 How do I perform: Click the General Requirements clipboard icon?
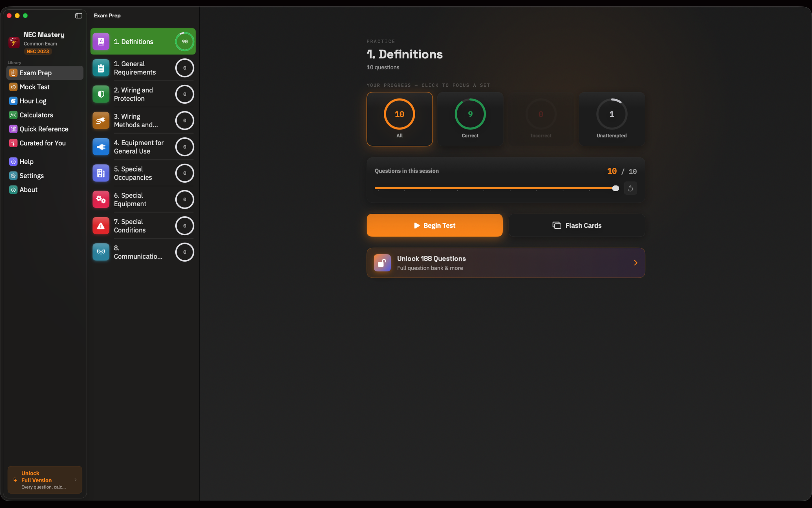pyautogui.click(x=101, y=68)
